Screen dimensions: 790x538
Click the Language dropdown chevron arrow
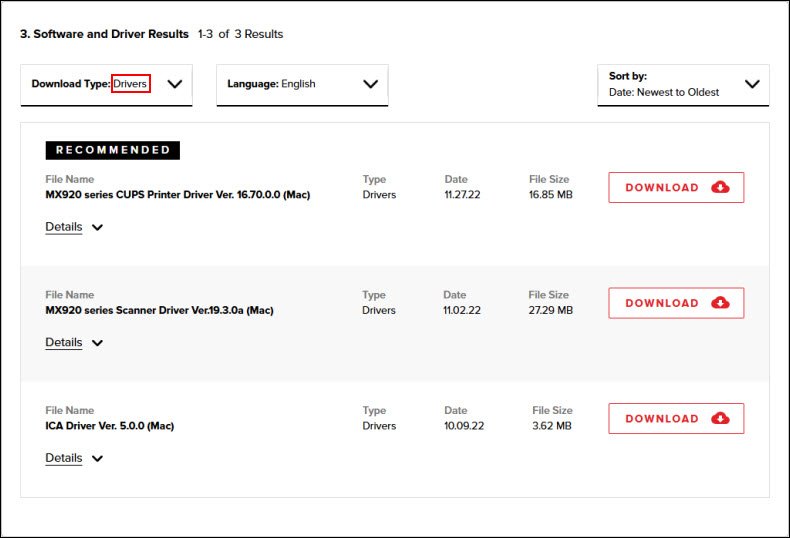click(x=370, y=84)
